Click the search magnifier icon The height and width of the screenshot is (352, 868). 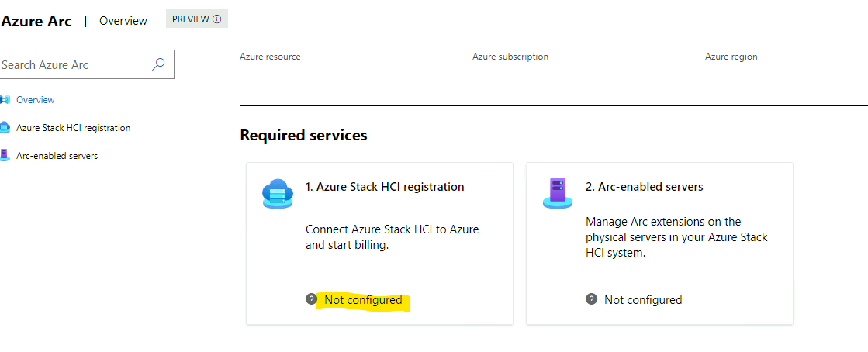158,64
